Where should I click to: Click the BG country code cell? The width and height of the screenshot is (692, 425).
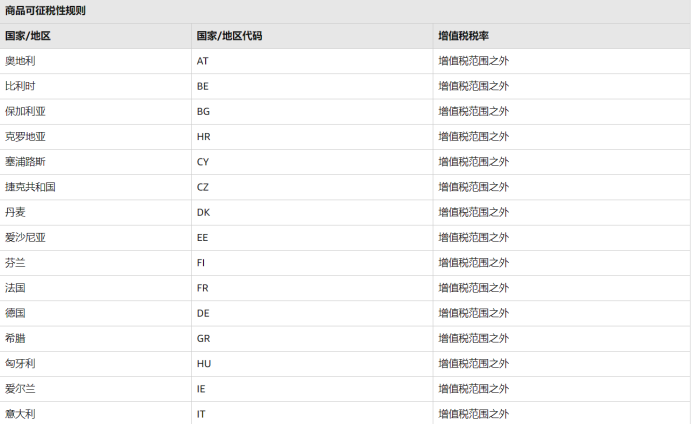[x=204, y=112]
